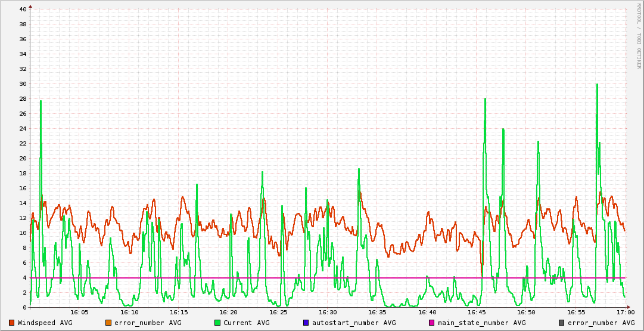644x331 pixels.
Task: Click the 8 value on the y-axis
Action: tap(25, 248)
